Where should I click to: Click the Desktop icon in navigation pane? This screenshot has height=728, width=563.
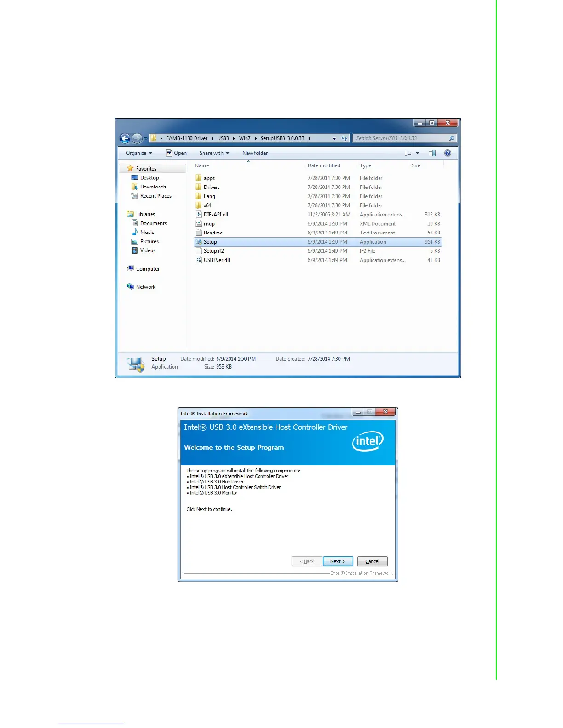(134, 178)
